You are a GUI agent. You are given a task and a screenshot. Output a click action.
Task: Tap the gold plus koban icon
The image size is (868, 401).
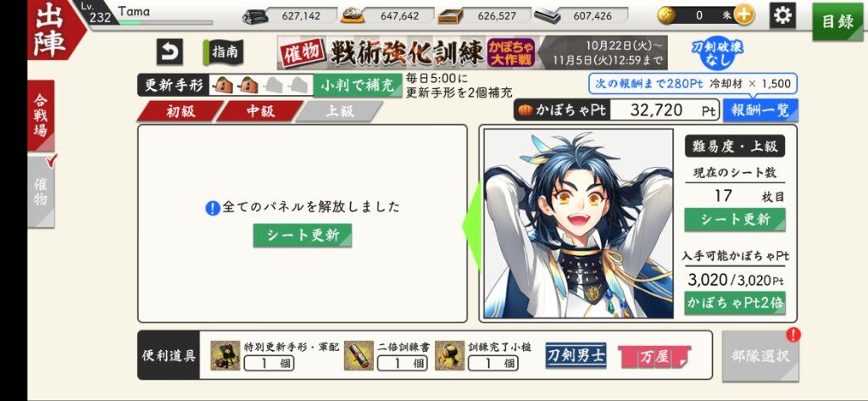(744, 15)
